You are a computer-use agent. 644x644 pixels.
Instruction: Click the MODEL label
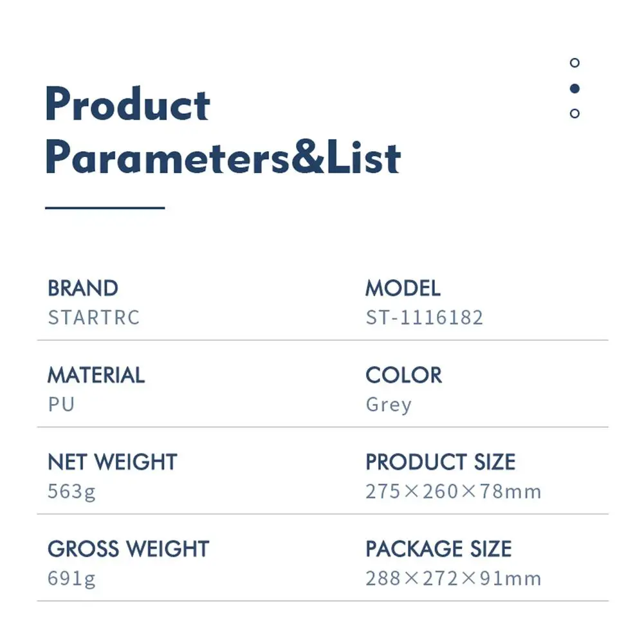(x=403, y=288)
